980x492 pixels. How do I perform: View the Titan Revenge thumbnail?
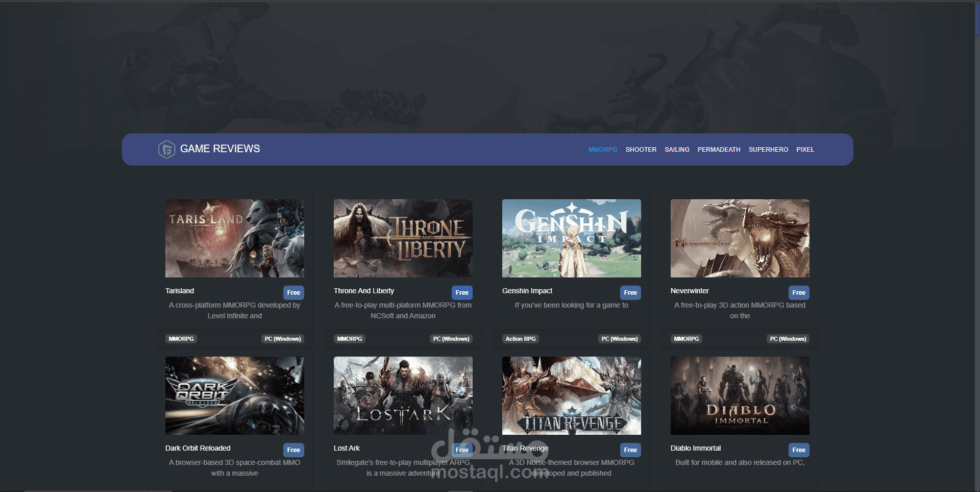click(572, 395)
